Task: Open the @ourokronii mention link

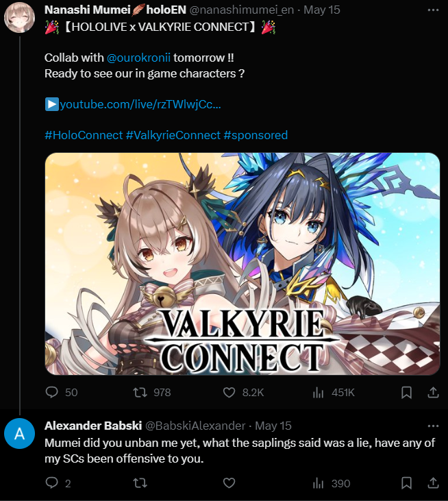Action: (138, 58)
